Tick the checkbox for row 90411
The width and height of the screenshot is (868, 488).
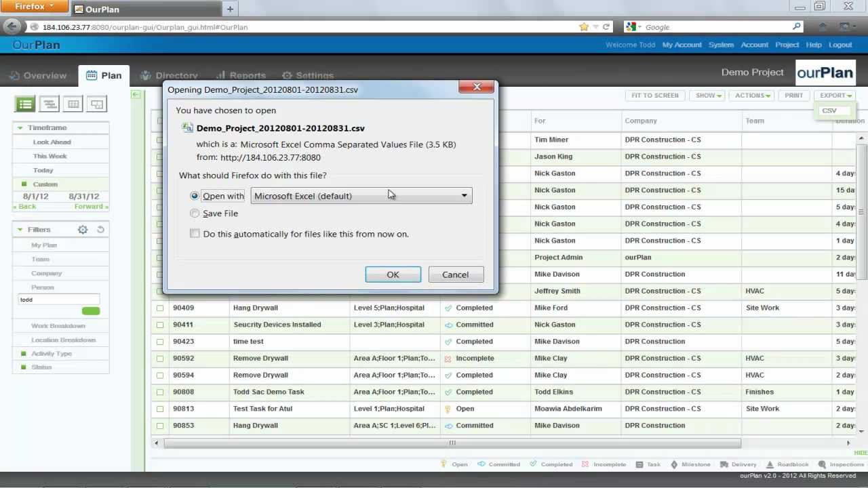(160, 325)
